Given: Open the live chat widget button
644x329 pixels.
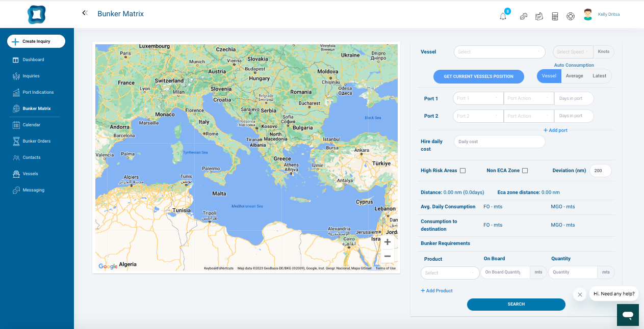Looking at the screenshot, I should 628,315.
